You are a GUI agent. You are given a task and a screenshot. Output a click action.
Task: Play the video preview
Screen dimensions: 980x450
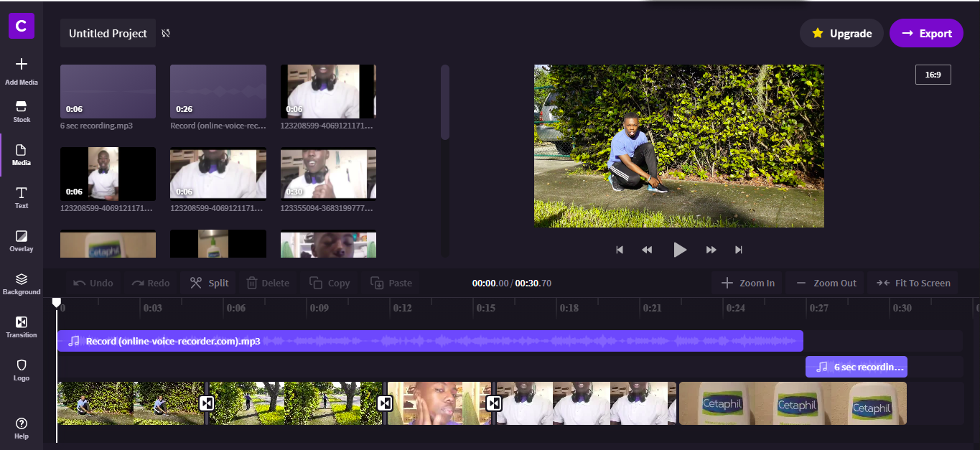point(679,250)
